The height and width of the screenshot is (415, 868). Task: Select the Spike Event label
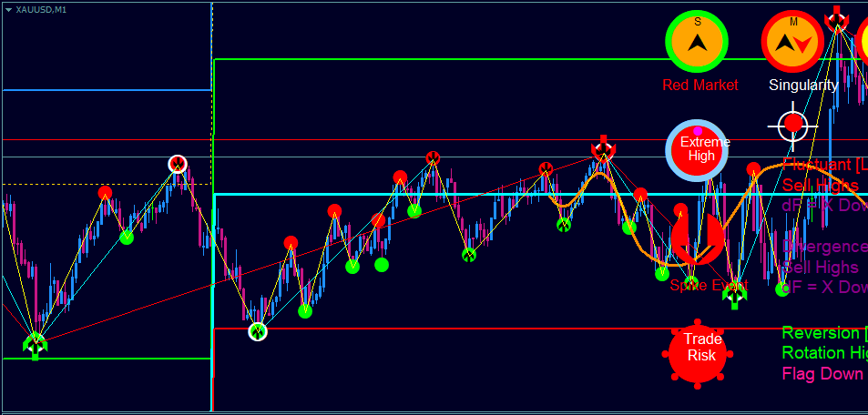pos(709,286)
